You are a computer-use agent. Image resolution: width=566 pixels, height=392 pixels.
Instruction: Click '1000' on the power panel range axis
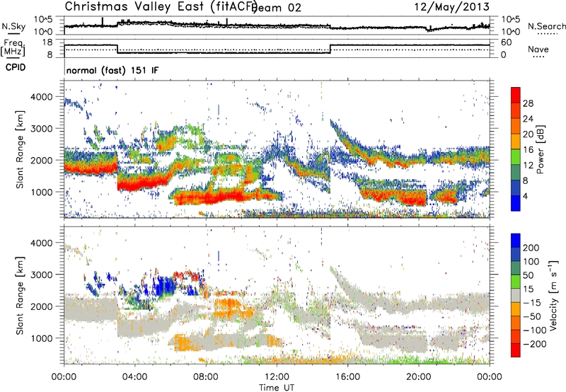coord(42,192)
